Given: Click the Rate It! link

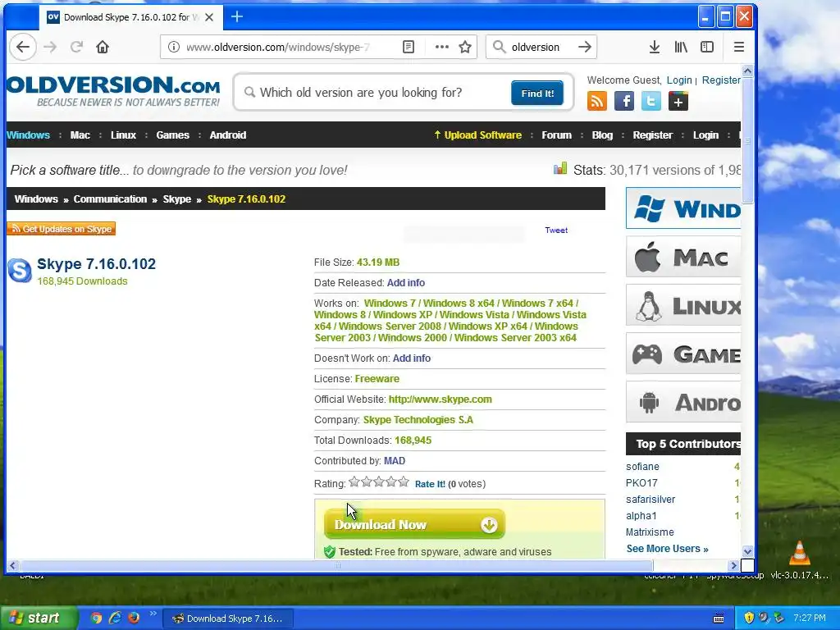Looking at the screenshot, I should pyautogui.click(x=430, y=484).
